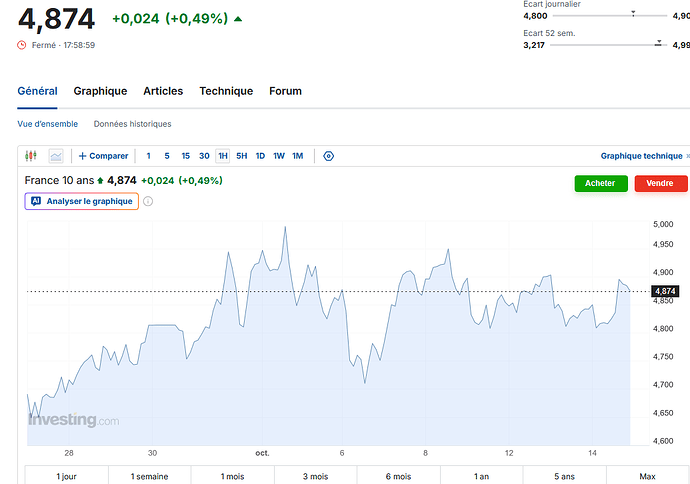Click the AI icon in Analyser le graphique
The height and width of the screenshot is (484, 690).
click(36, 201)
